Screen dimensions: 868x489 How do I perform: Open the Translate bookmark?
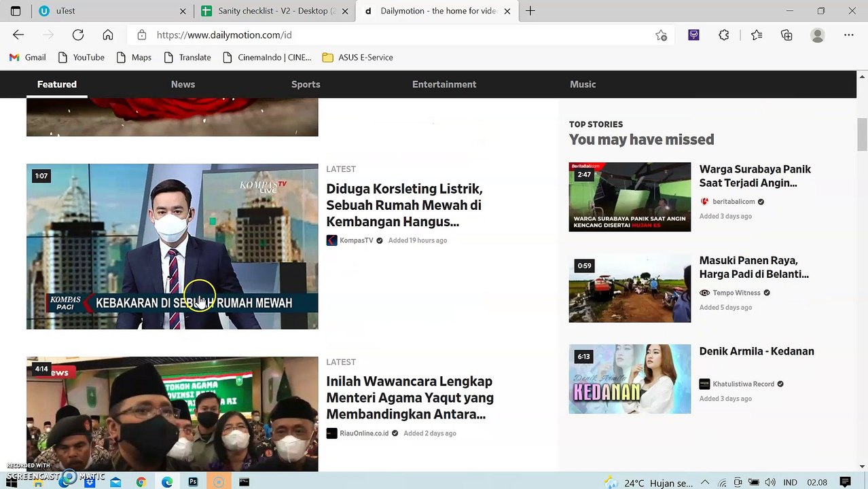187,57
